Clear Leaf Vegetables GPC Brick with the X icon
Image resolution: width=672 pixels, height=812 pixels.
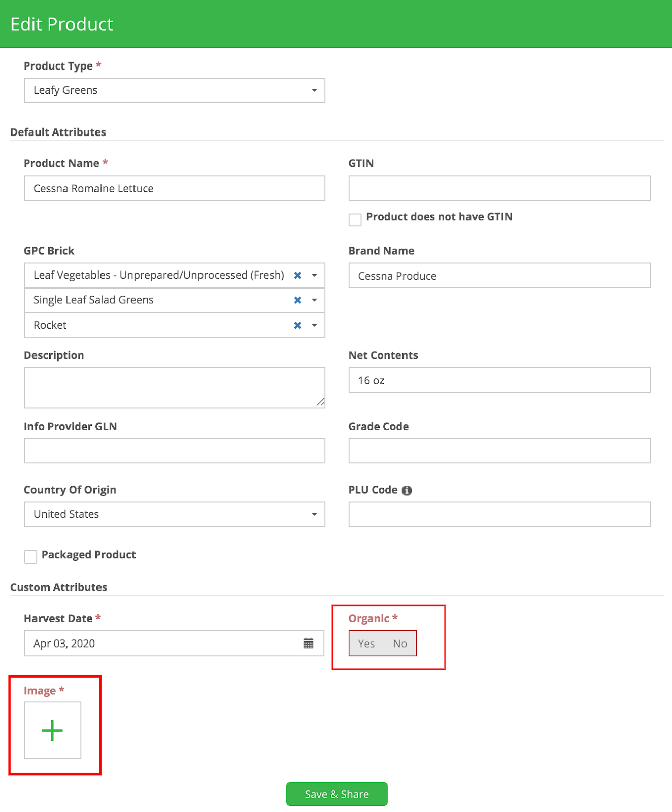[298, 275]
